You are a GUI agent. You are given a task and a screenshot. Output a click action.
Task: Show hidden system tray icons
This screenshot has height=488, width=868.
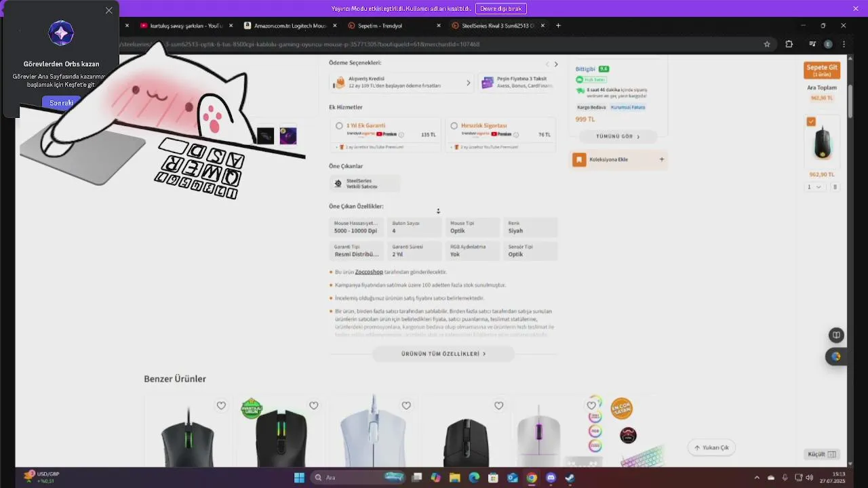(x=757, y=477)
